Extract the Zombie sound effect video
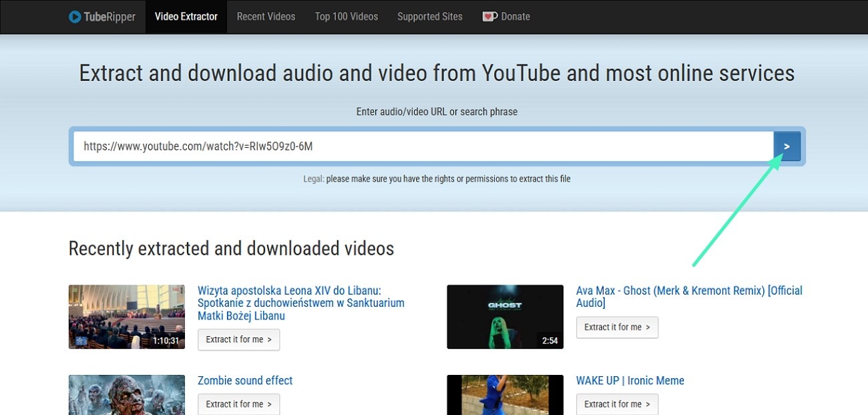 click(x=238, y=404)
